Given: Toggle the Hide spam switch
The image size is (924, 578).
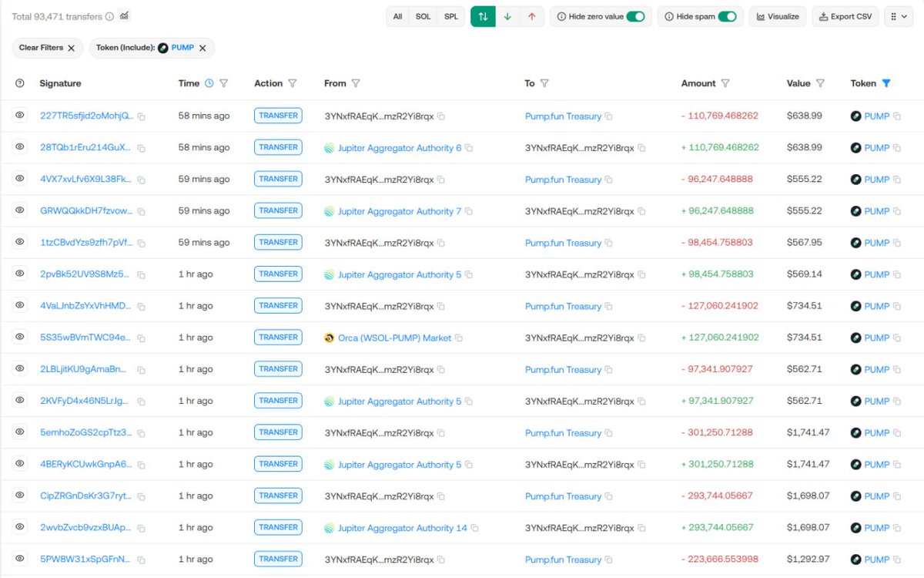Looking at the screenshot, I should [727, 16].
